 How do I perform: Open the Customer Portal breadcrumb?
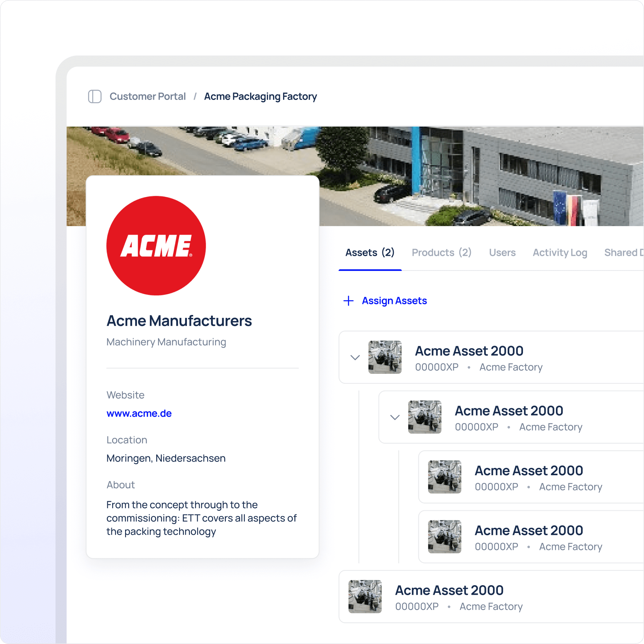pos(148,97)
